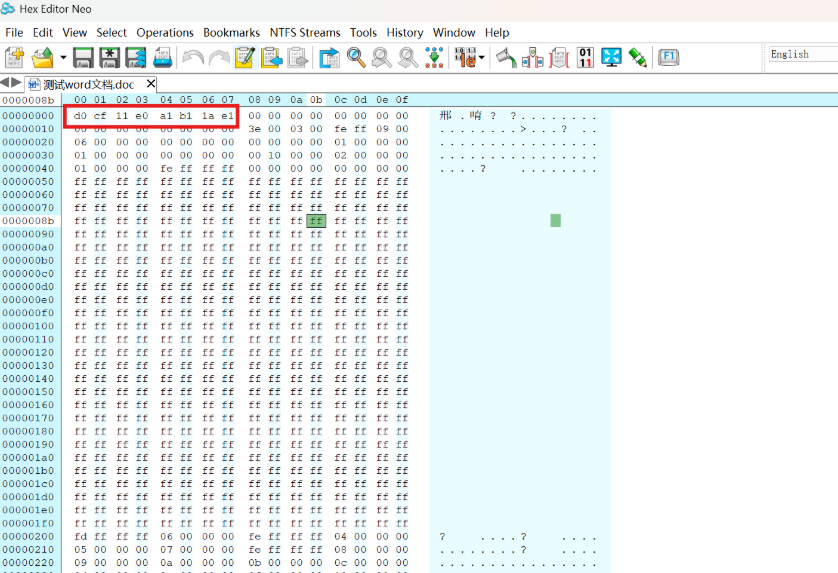Select highlighted ff byte at row 00000080
This screenshot has width=838, height=573.
pos(316,220)
